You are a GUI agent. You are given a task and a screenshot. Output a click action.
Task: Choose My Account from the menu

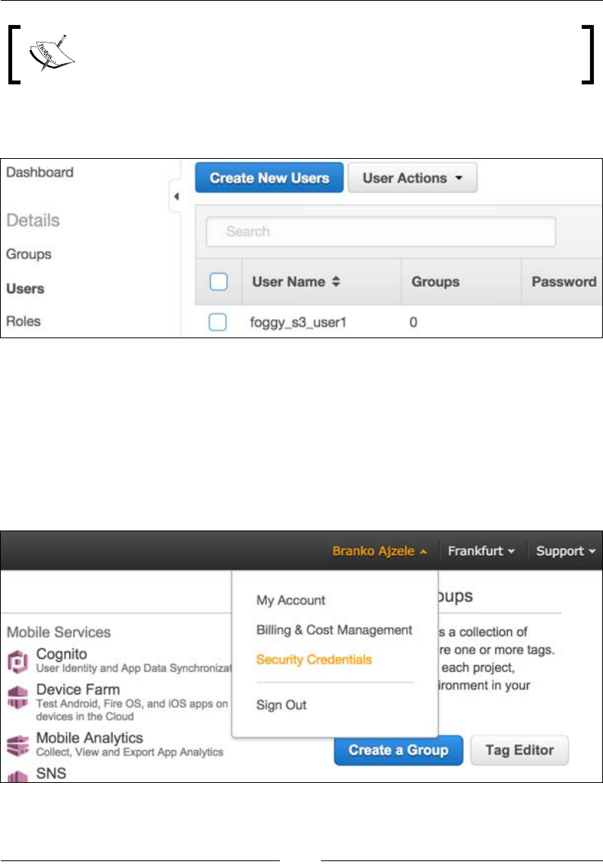290,600
